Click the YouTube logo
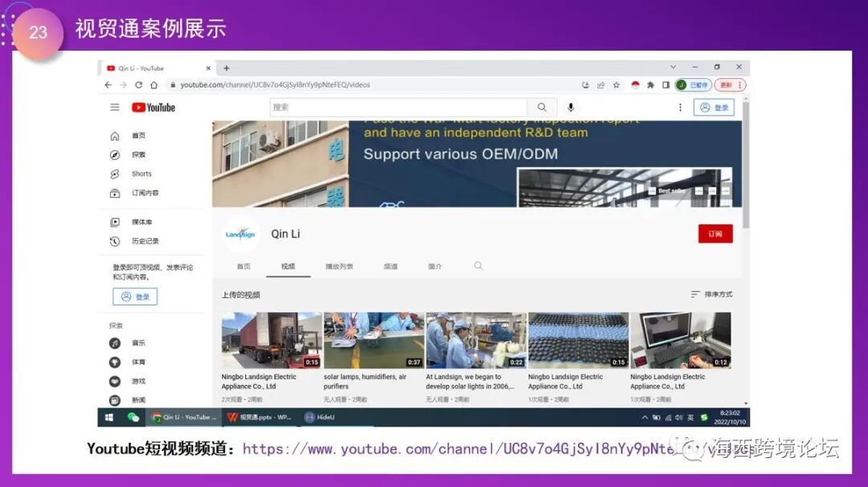 pos(154,108)
